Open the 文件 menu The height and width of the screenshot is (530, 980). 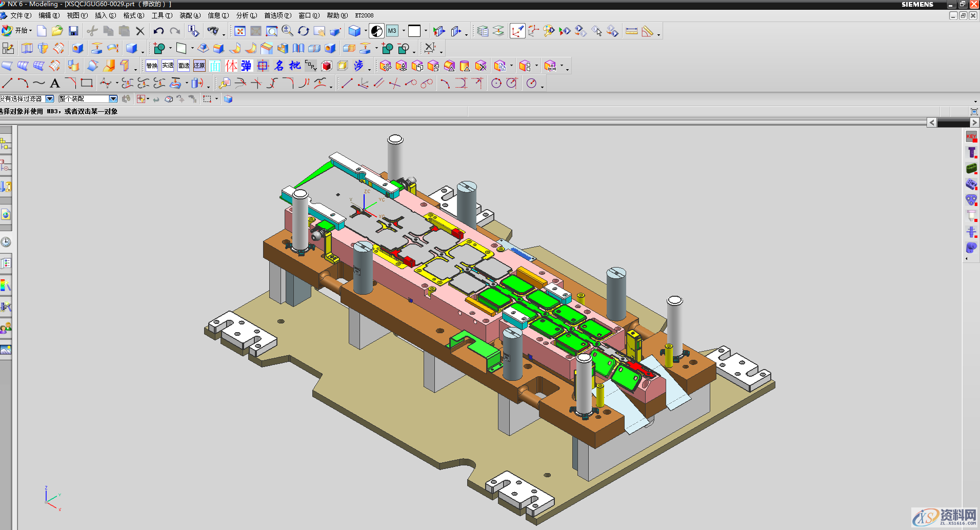click(x=19, y=15)
